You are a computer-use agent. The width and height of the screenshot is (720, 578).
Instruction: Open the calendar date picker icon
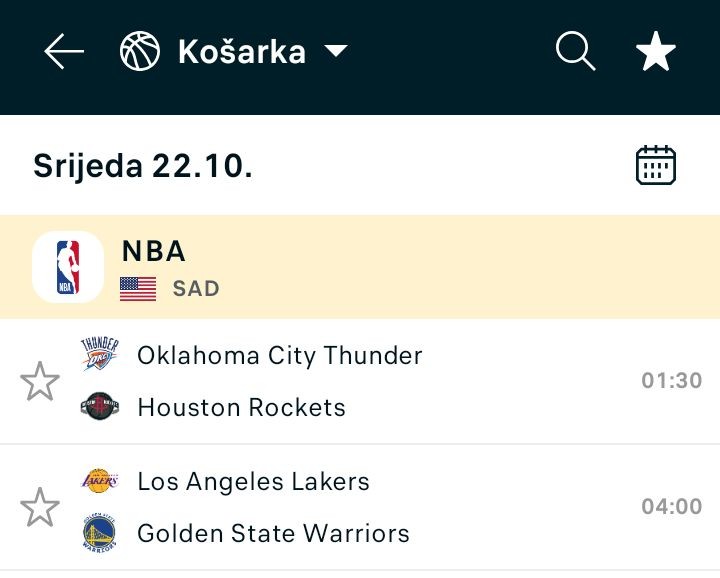tap(656, 165)
